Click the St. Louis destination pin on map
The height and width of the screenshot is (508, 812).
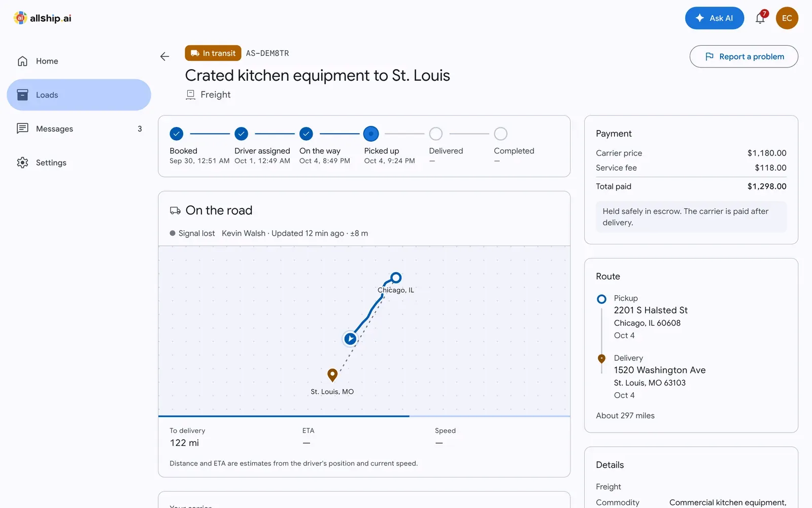point(332,375)
